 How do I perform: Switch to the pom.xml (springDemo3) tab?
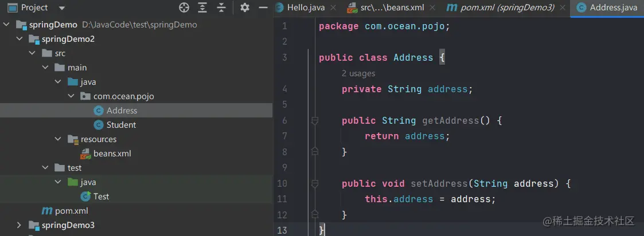[x=508, y=7]
